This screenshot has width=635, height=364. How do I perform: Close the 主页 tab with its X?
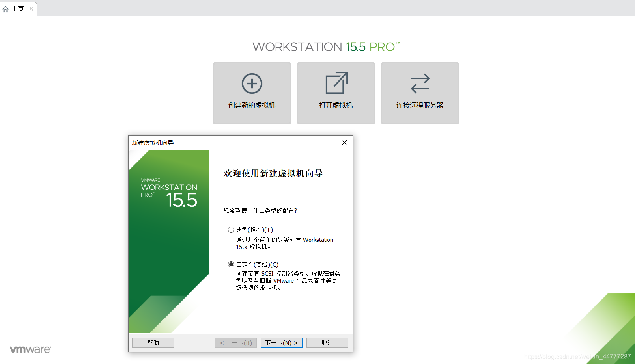31,9
